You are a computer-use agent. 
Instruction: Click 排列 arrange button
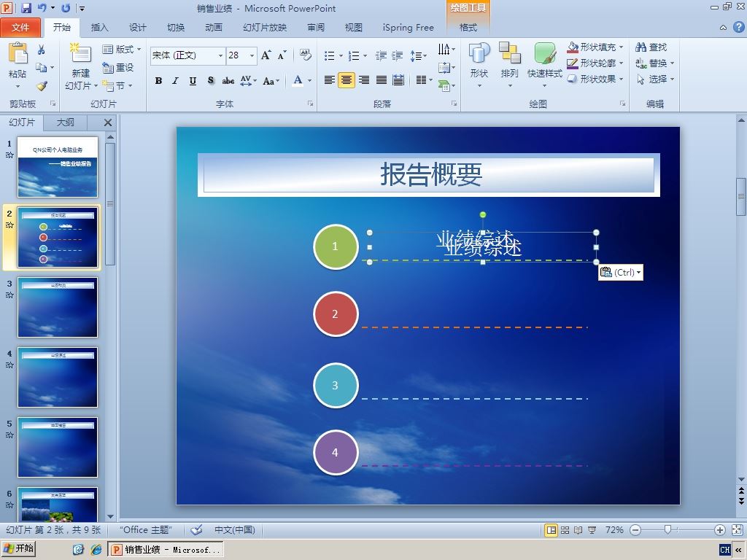[509, 64]
